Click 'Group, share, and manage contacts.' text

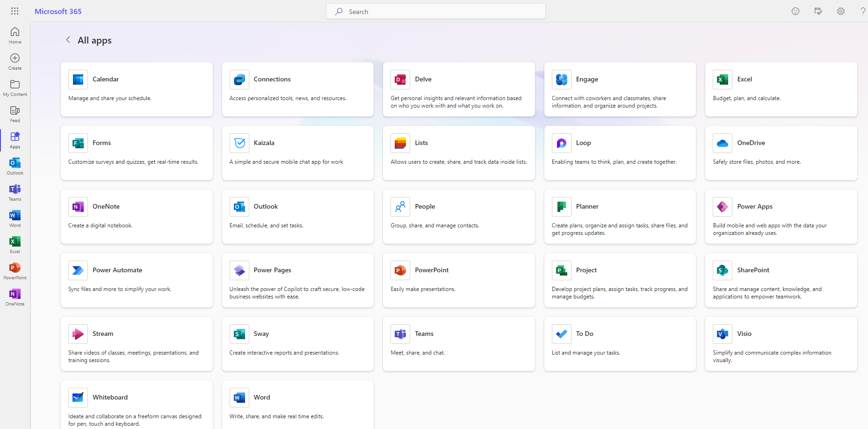pyautogui.click(x=435, y=225)
